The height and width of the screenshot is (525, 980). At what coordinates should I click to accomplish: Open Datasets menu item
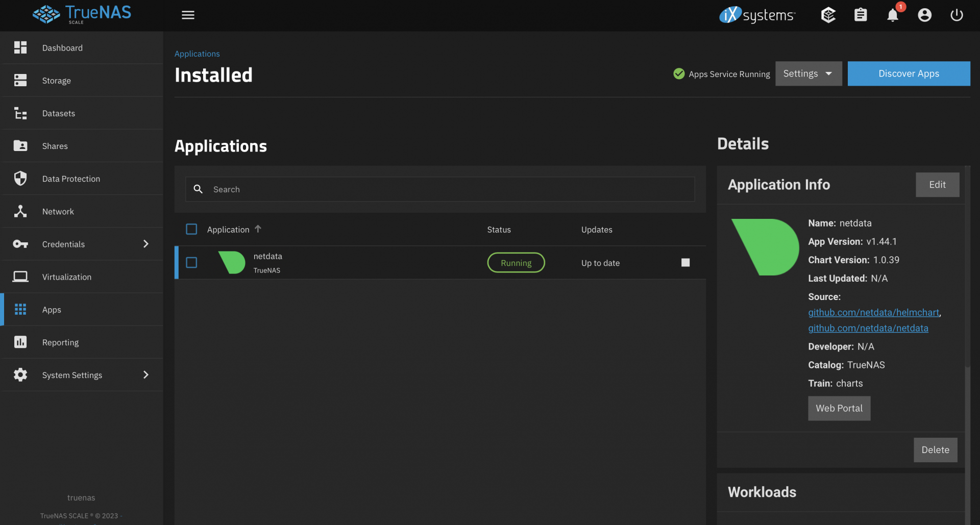[x=82, y=113]
